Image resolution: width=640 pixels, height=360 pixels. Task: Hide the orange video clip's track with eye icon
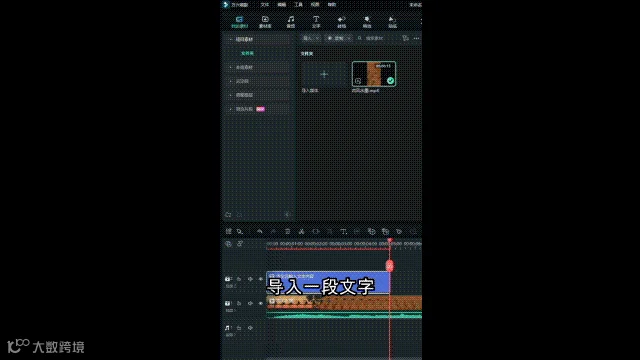click(x=261, y=304)
